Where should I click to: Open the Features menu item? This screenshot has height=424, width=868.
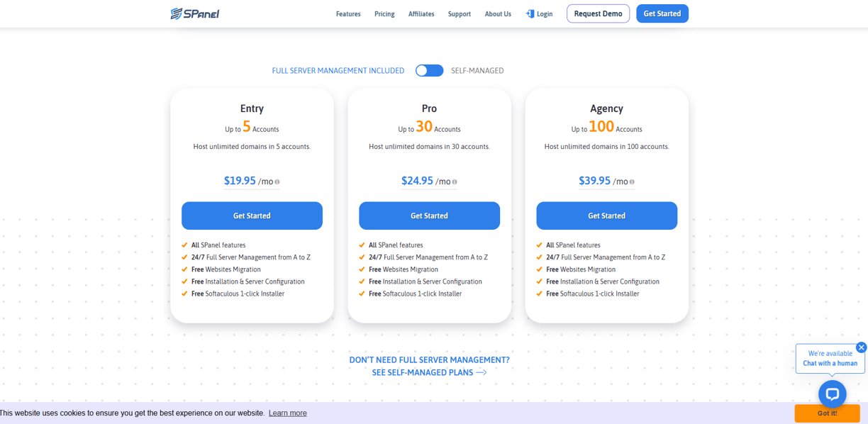click(348, 14)
